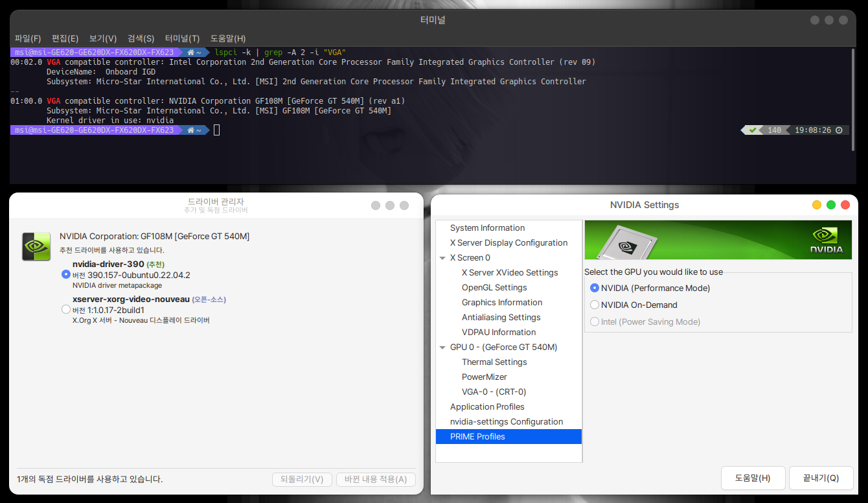The width and height of the screenshot is (868, 503).
Task: Click the 드라이버 관리자 window title
Action: 216,202
